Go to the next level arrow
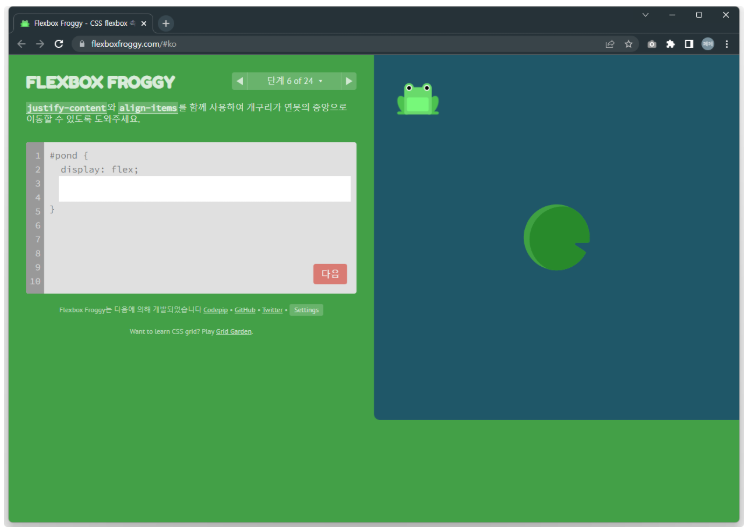Screen dimensions: 749x530 (349, 81)
